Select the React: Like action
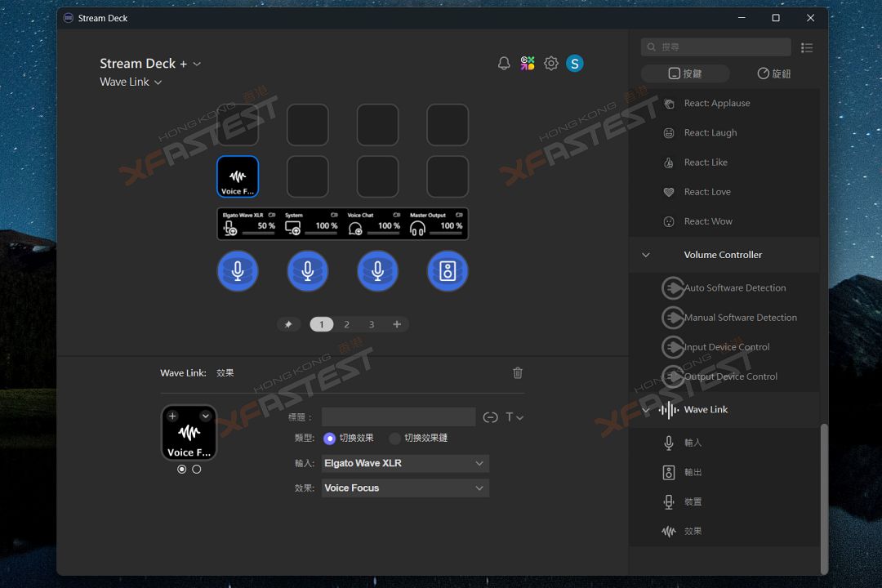 724,163
